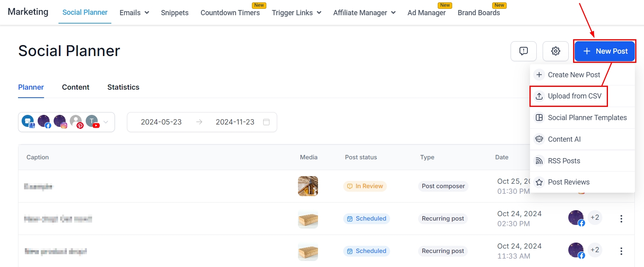Screen dimensions: 644x267
Task: Select Content AI from the menu
Action: [564, 139]
